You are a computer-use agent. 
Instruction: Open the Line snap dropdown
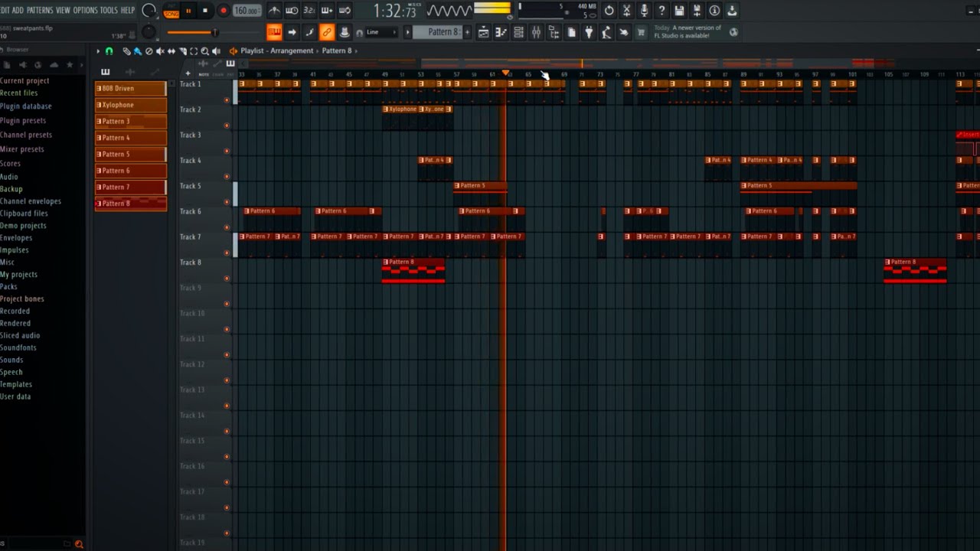tap(381, 32)
